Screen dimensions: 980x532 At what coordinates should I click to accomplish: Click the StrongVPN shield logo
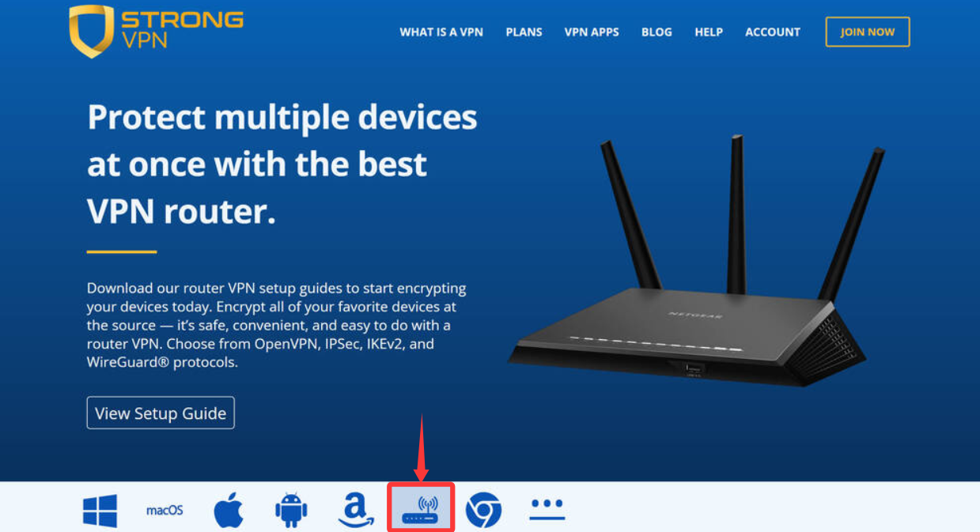[x=92, y=31]
